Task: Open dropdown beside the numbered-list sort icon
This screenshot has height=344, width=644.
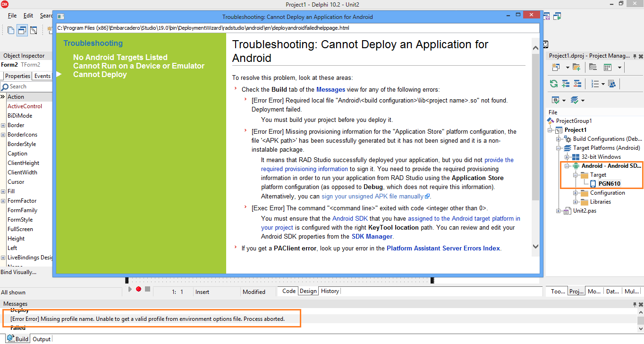Action: [x=603, y=84]
